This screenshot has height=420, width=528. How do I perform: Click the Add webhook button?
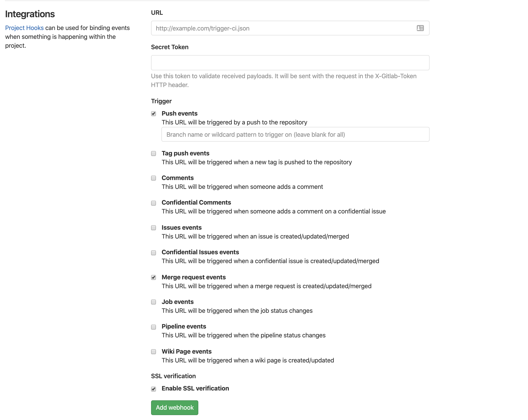pos(174,407)
